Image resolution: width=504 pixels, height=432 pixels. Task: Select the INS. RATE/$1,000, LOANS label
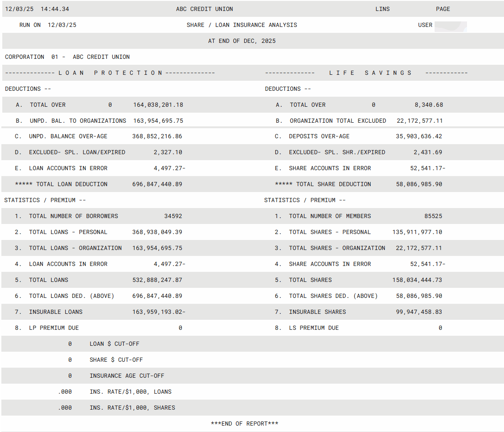130,392
